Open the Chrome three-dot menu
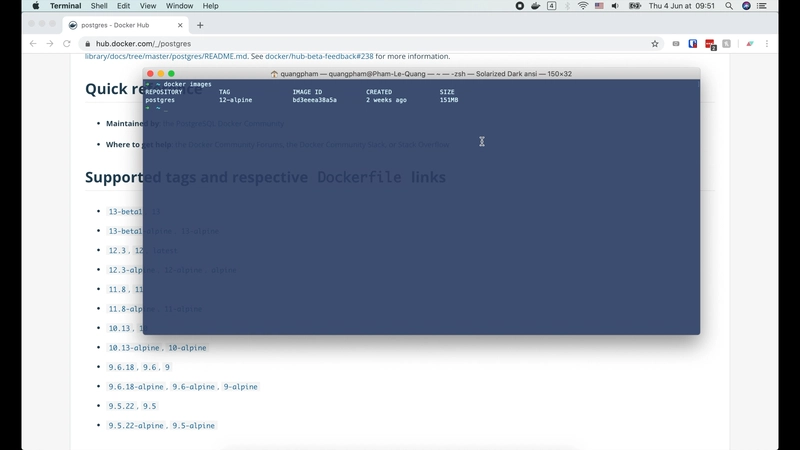The height and width of the screenshot is (450, 800). coord(767,44)
